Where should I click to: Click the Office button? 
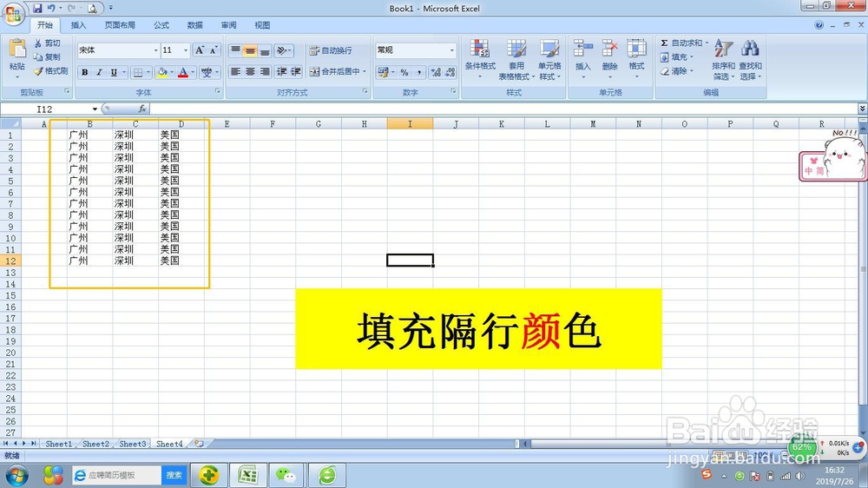click(13, 13)
